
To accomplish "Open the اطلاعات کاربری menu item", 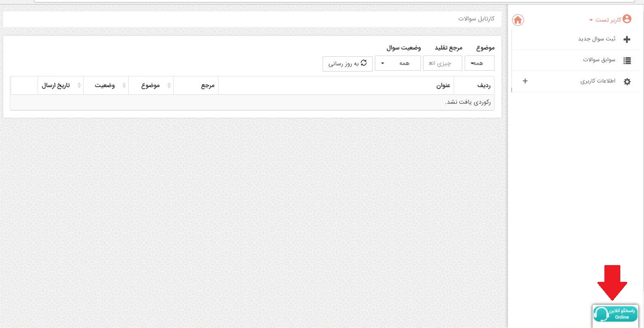I will pos(597,81).
